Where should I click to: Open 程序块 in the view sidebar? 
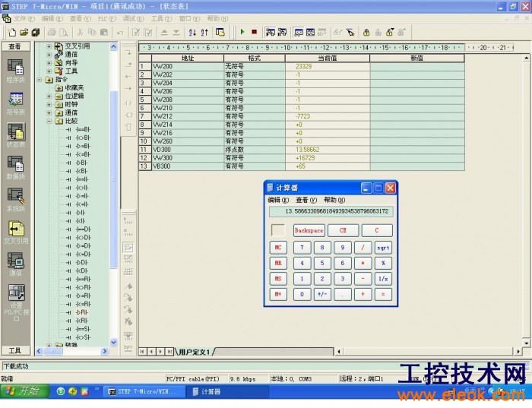click(x=16, y=71)
